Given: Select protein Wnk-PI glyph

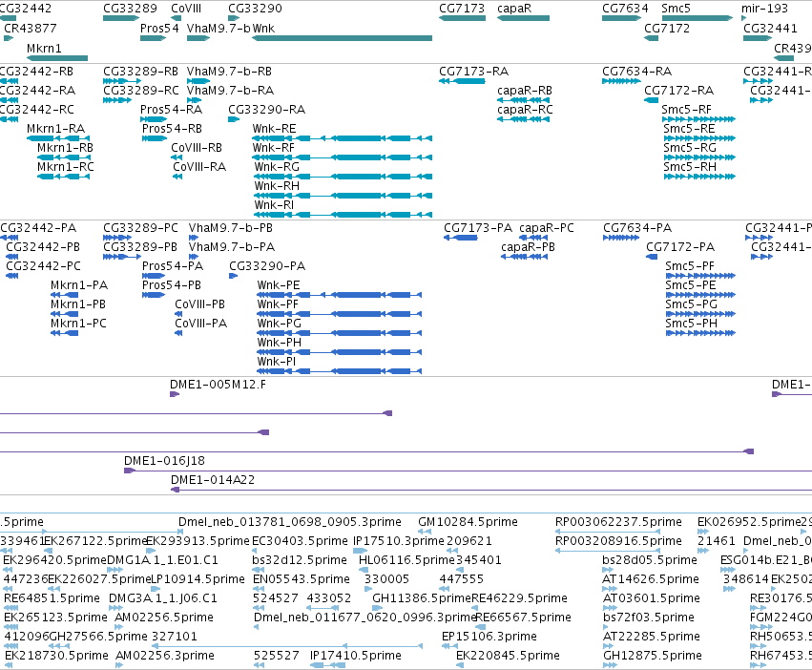Looking at the screenshot, I should point(339,371).
